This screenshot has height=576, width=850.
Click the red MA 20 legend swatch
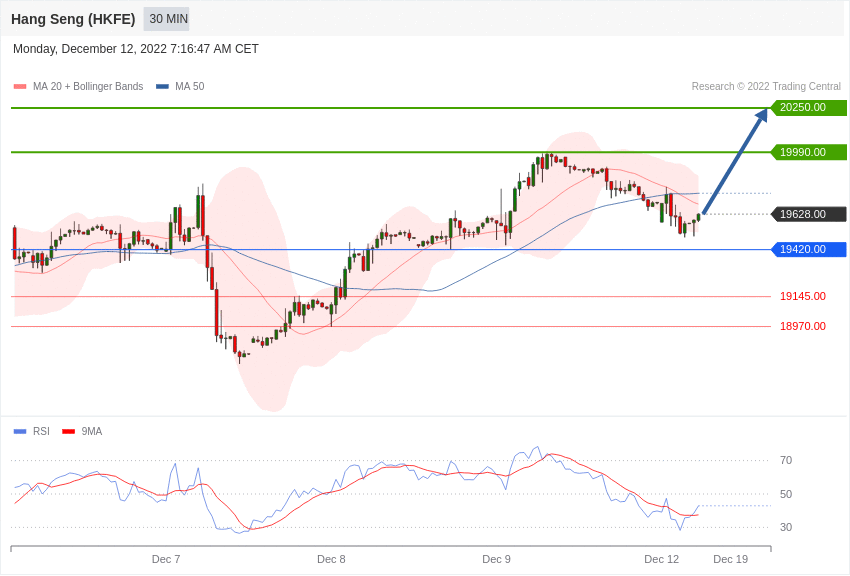pyautogui.click(x=20, y=87)
